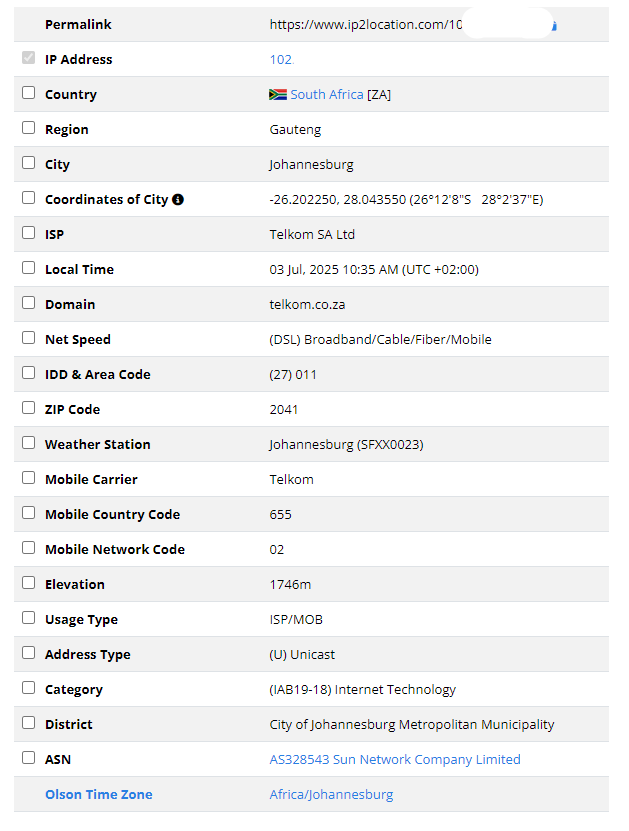Tick the Domain checkbox
Screen dimensions: 629x831
coord(29,303)
